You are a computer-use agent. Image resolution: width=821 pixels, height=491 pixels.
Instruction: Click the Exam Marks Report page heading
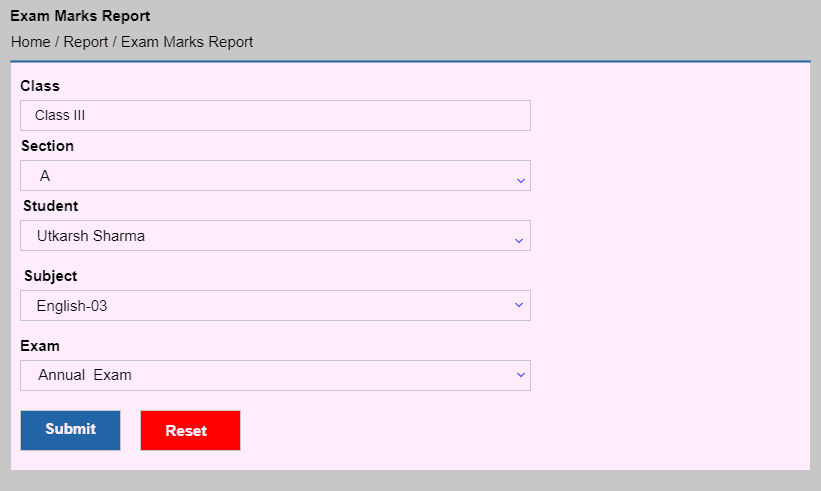click(80, 16)
